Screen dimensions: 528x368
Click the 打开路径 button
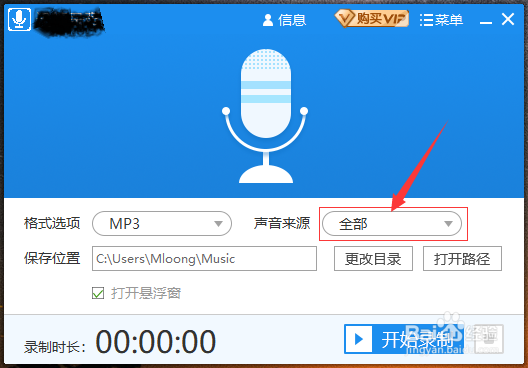[x=462, y=259]
